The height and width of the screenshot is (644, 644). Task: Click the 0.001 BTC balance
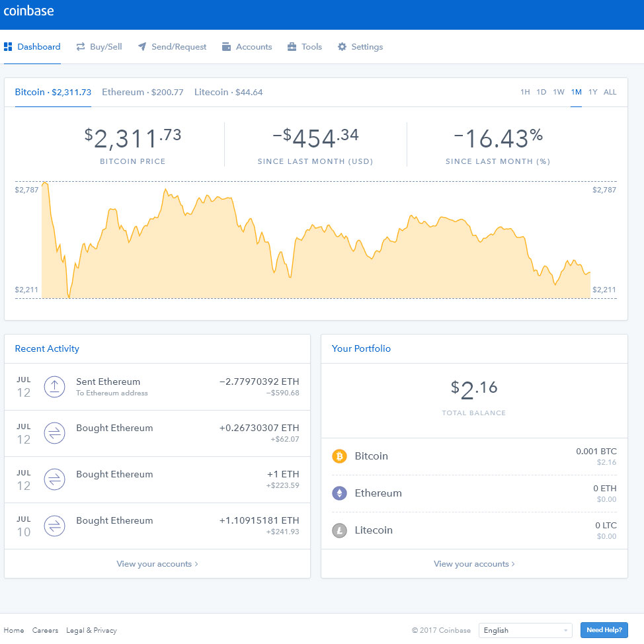coord(596,452)
